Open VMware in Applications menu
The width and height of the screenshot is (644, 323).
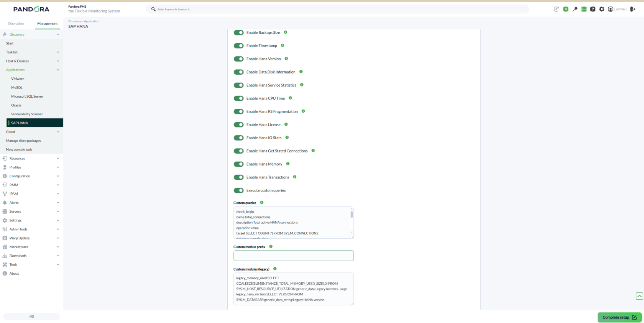coord(18,79)
